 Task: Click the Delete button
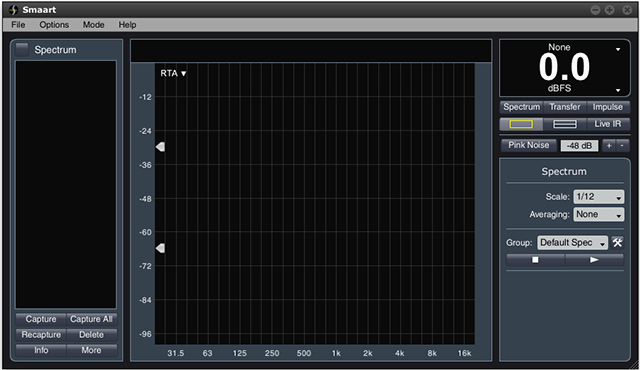click(91, 335)
